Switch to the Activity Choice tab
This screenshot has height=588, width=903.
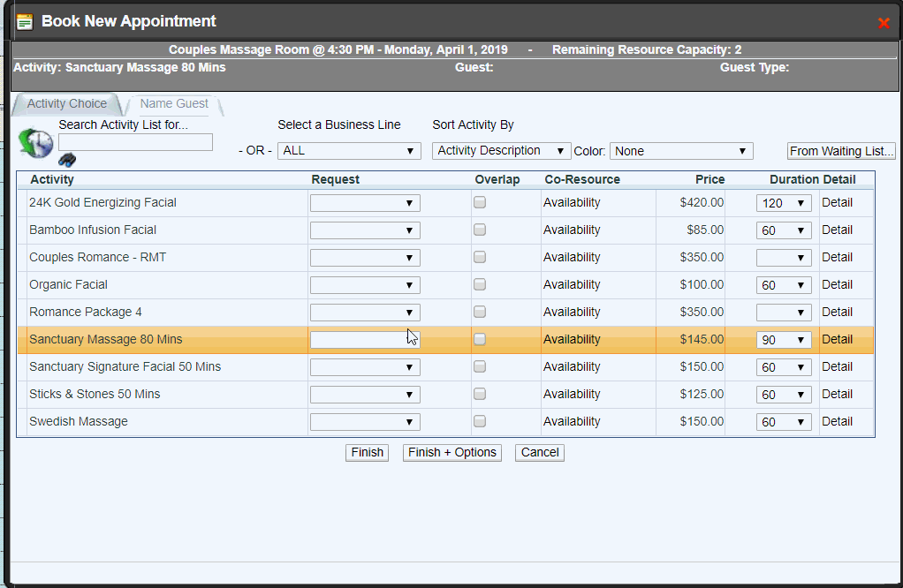[x=67, y=103]
